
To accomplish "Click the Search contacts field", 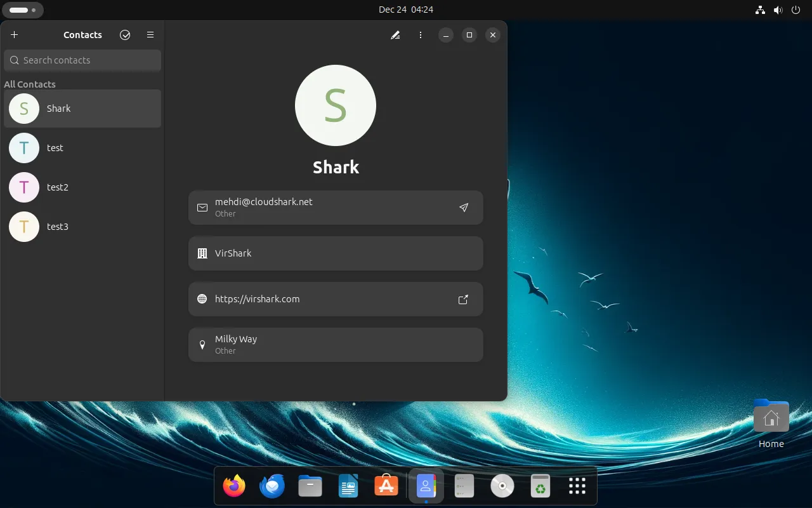I will (x=82, y=60).
